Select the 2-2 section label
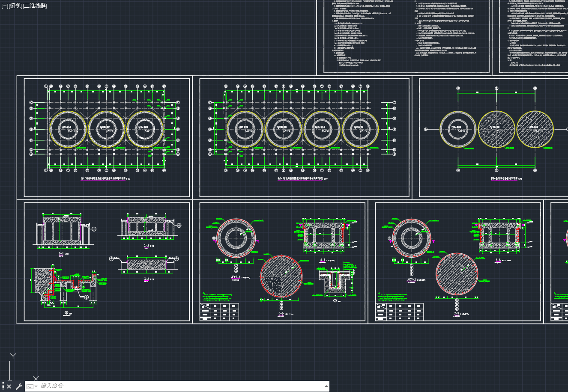The width and height of the screenshot is (568, 392). pos(146,246)
